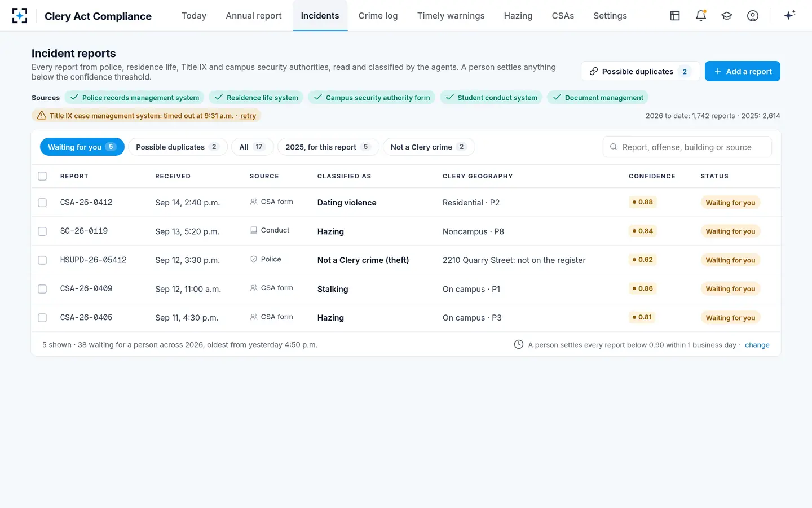Click the change threshold link

[757, 345]
